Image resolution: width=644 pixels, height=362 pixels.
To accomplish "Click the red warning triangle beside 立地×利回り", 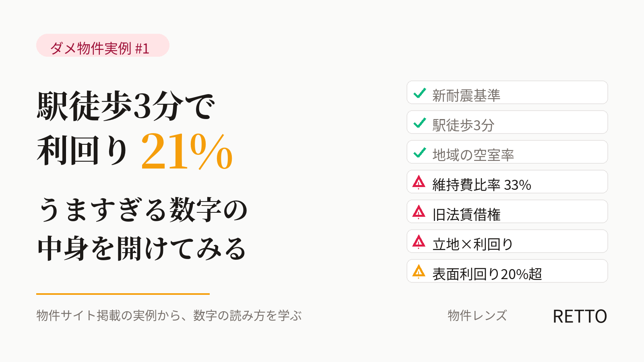I will coord(419,242).
